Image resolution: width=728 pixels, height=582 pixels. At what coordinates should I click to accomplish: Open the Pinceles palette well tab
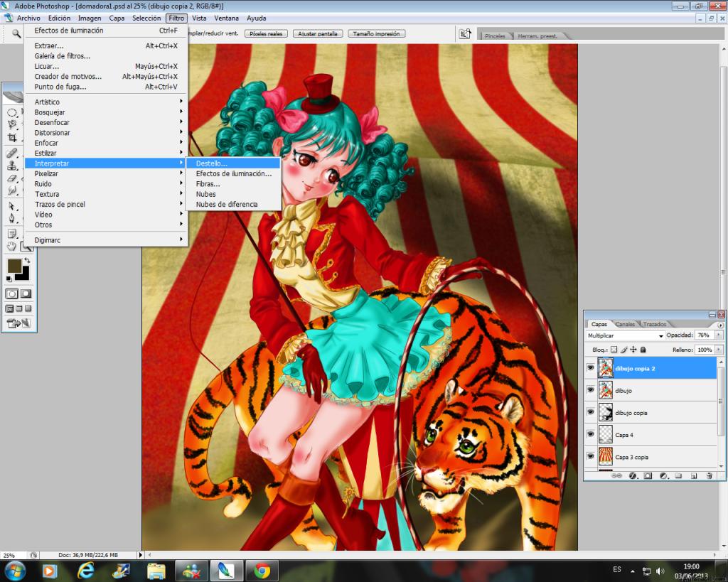(x=495, y=36)
